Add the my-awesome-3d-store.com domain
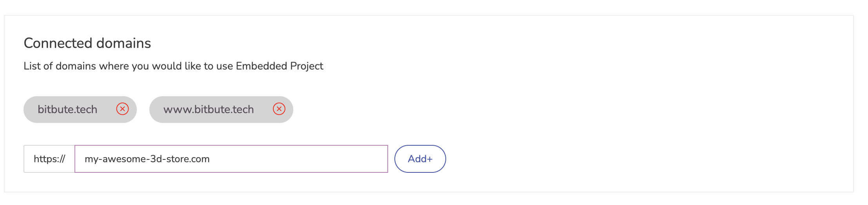The image size is (868, 205). pos(420,159)
